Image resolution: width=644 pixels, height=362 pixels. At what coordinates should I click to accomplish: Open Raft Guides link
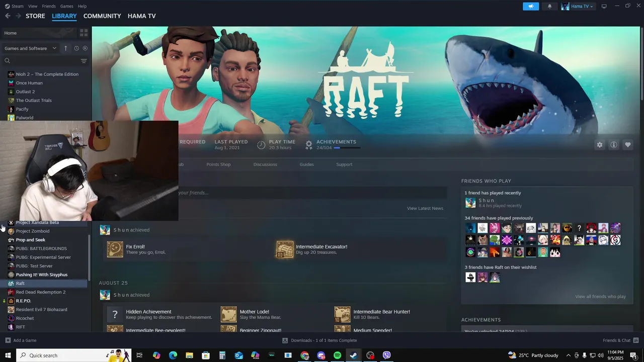(x=306, y=164)
